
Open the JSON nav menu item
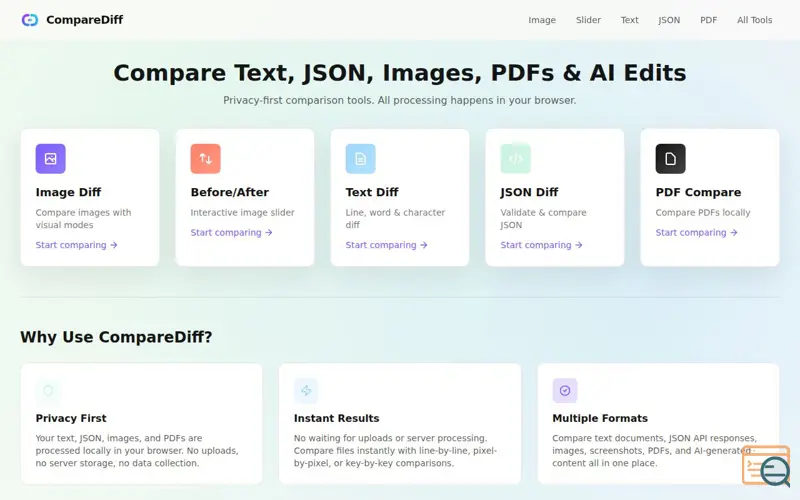click(x=669, y=20)
